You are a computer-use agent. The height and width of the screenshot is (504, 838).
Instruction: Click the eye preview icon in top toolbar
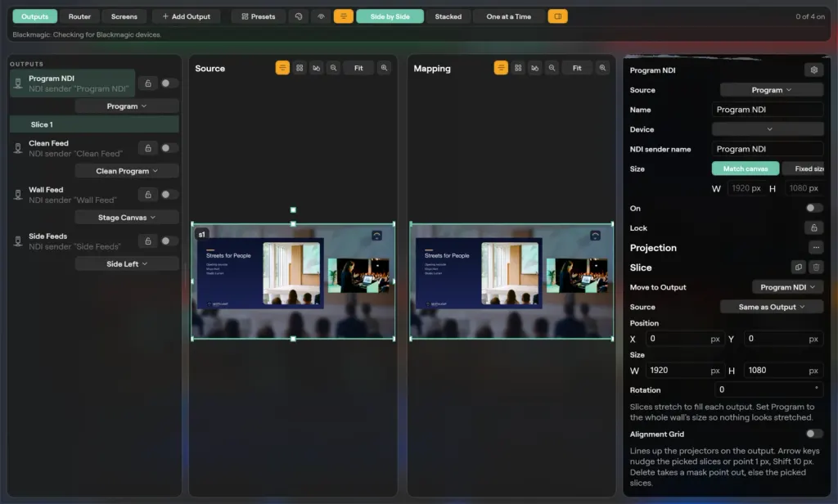coord(321,16)
